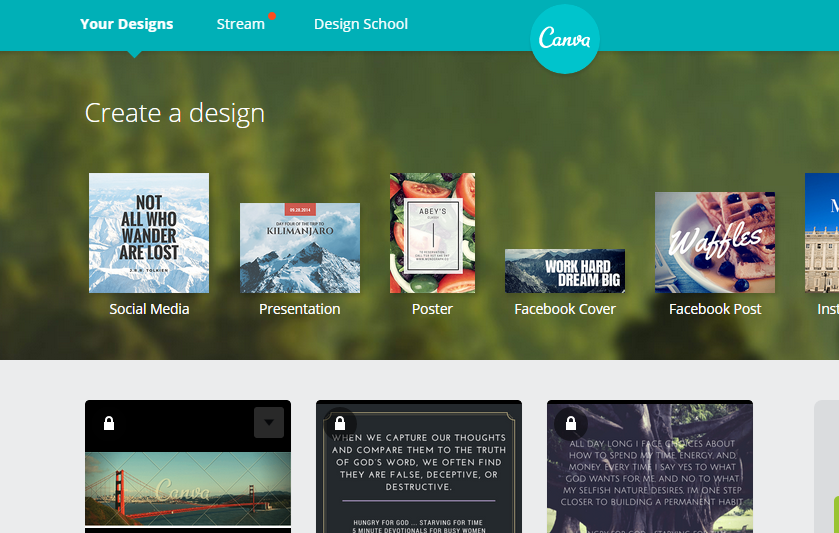This screenshot has width=839, height=533.
Task: Click the Canva logo circle
Action: pyautogui.click(x=565, y=39)
